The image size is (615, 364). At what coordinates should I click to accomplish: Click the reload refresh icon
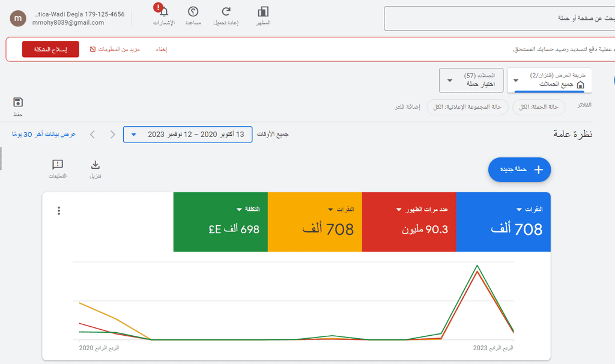coord(226,12)
